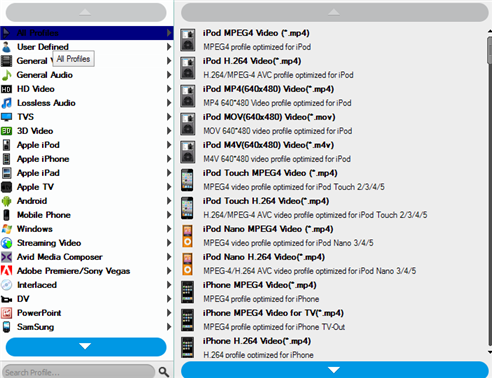This screenshot has width=492, height=378.
Task: Click the iPod Touch MPEG4 Video thumbnail
Action: pos(187,180)
